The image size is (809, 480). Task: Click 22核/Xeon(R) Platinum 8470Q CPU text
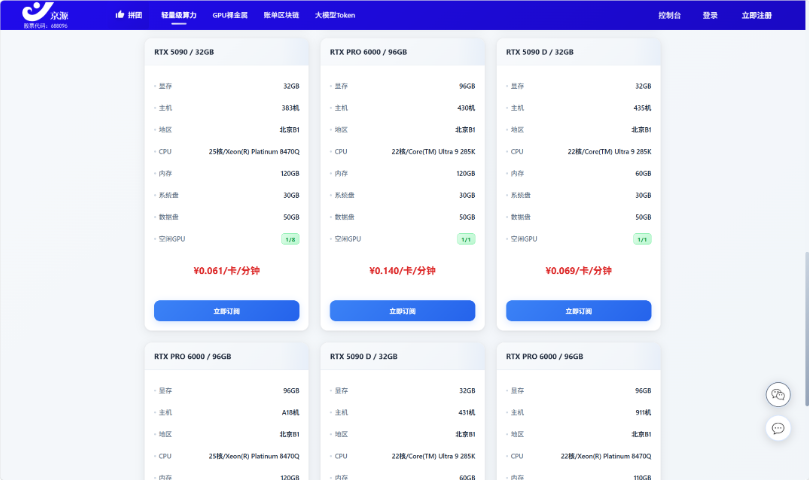[x=606, y=456]
